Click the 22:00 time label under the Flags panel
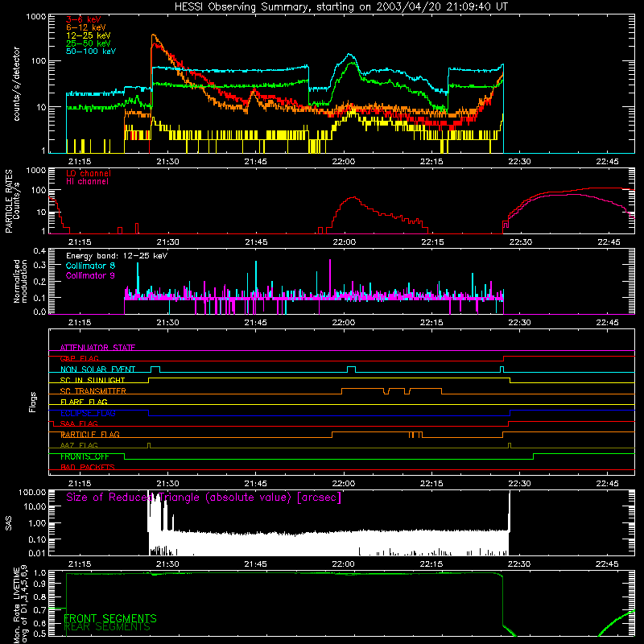Image resolution: width=644 pixels, height=644 pixels. (344, 484)
